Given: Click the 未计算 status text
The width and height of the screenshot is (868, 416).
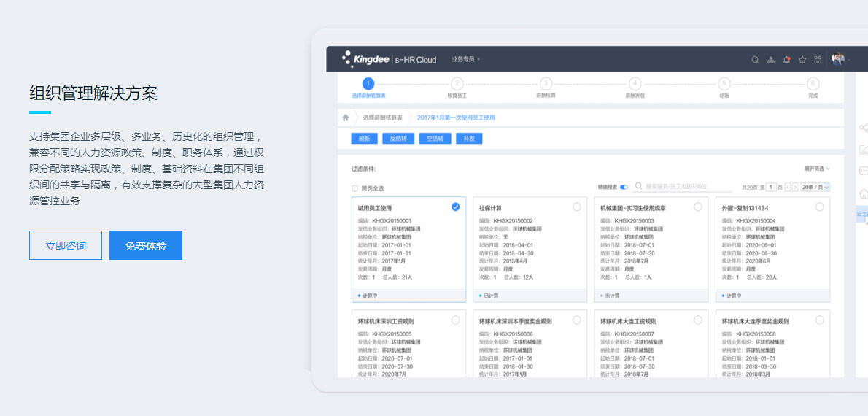Looking at the screenshot, I should [x=611, y=296].
